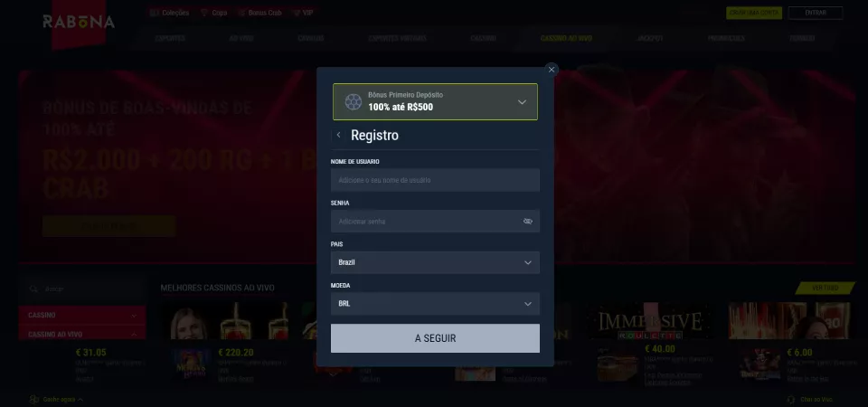
Task: Click the Entrar login button
Action: pyautogui.click(x=816, y=13)
